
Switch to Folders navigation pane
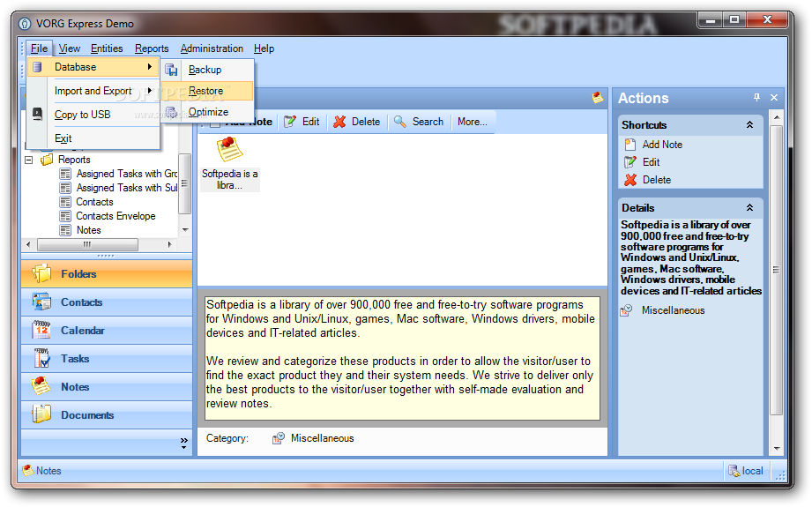coord(107,274)
